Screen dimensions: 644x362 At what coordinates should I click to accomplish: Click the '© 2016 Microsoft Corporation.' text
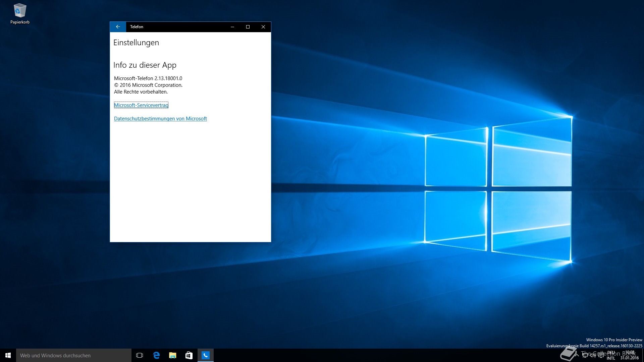(x=148, y=85)
